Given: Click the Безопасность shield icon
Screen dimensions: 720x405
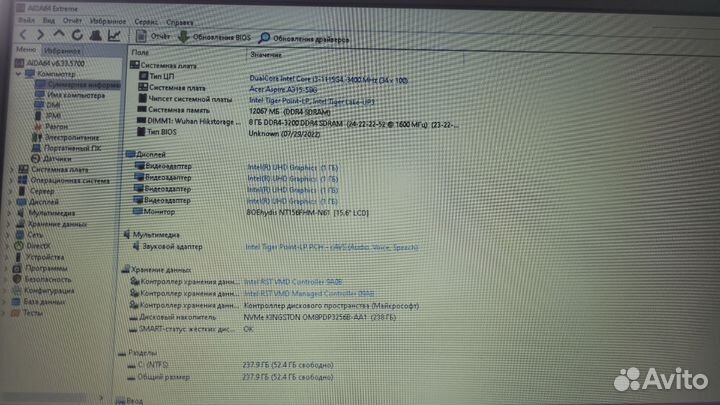Looking at the screenshot, I should (17, 279).
